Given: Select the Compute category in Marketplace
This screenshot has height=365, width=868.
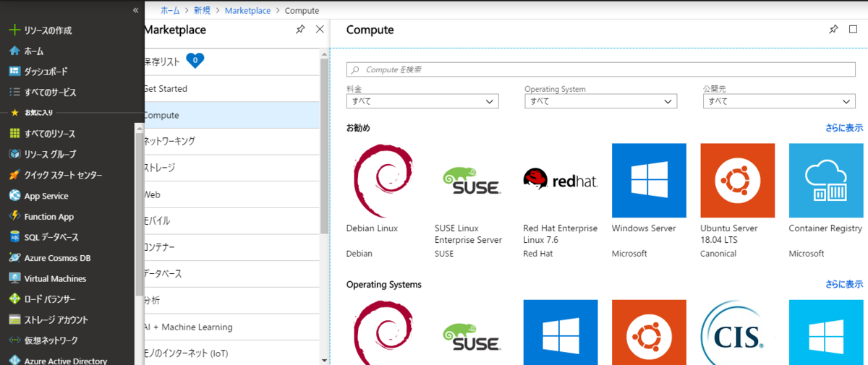Looking at the screenshot, I should pyautogui.click(x=231, y=115).
